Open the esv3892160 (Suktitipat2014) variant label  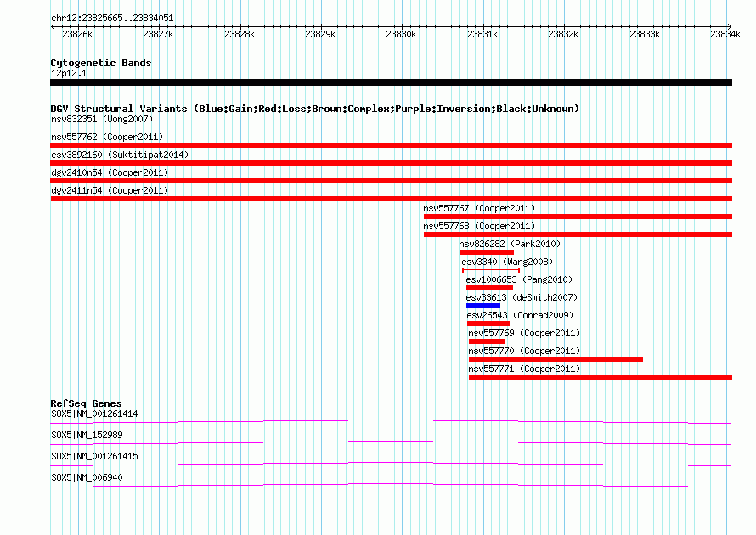(x=120, y=155)
